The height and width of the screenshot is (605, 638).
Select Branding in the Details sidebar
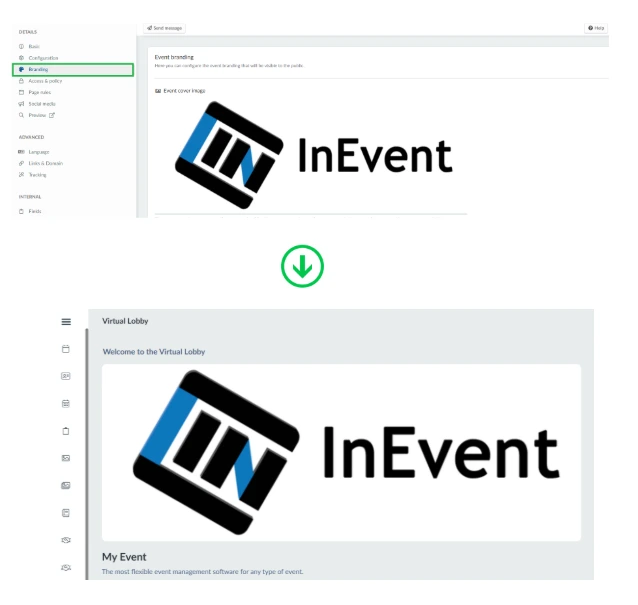click(73, 70)
